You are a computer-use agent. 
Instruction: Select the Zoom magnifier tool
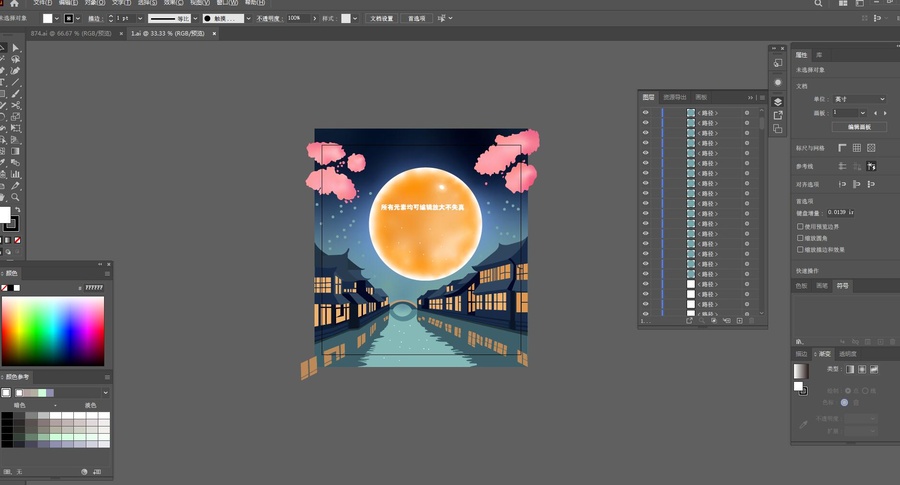pos(15,197)
